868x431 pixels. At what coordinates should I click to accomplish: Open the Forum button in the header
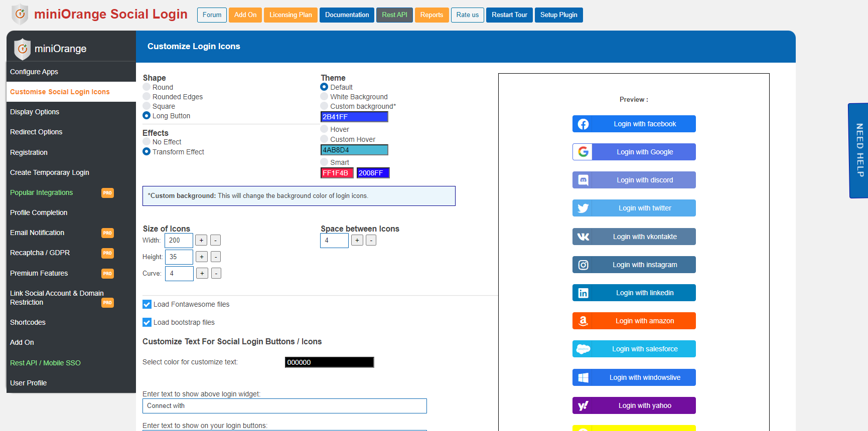pos(212,15)
